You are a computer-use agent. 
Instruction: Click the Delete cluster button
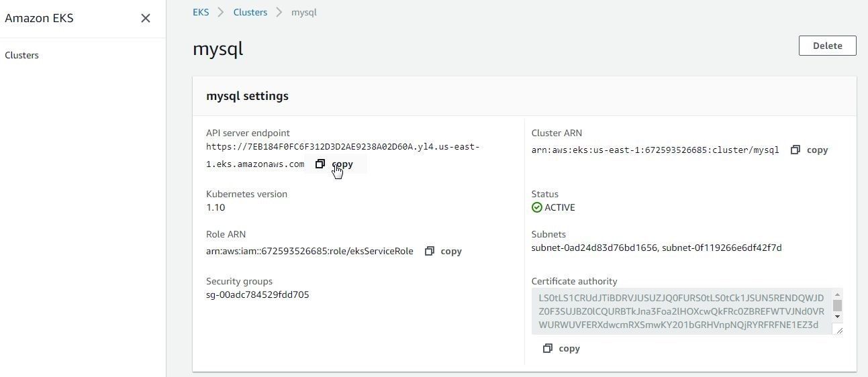827,46
